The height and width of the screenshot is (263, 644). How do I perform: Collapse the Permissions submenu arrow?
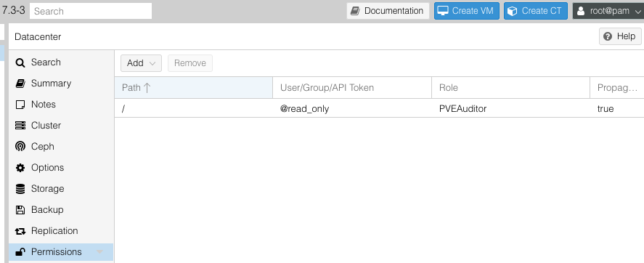99,251
